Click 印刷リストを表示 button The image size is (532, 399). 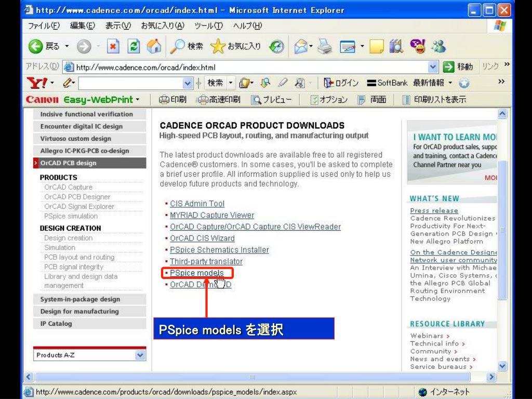coord(434,99)
